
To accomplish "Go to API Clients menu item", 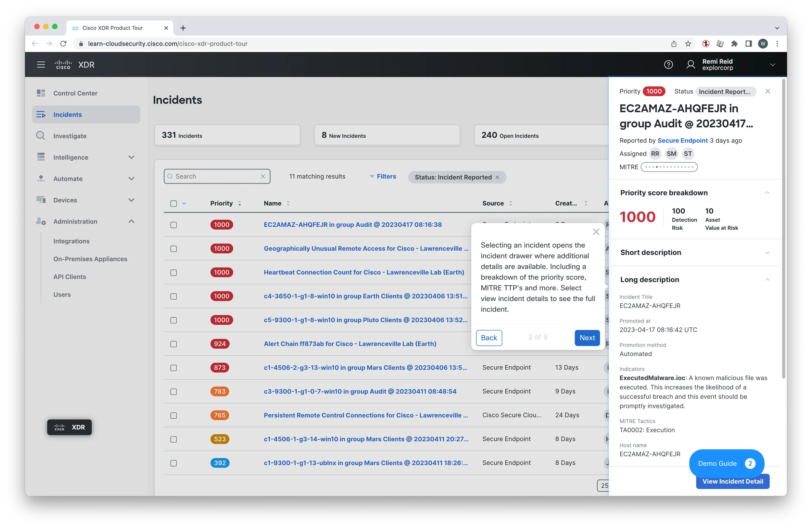I will [x=70, y=277].
